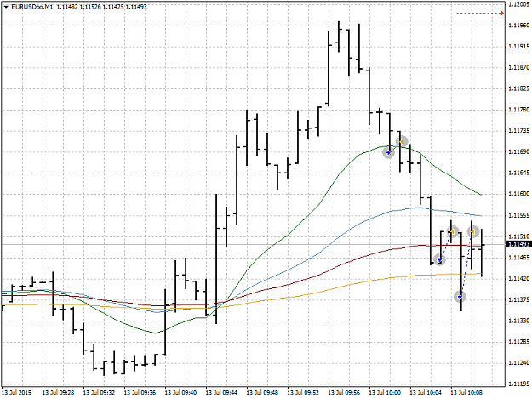Click the 13 Jul 2015 date label
The image size is (532, 398).
pos(17,393)
